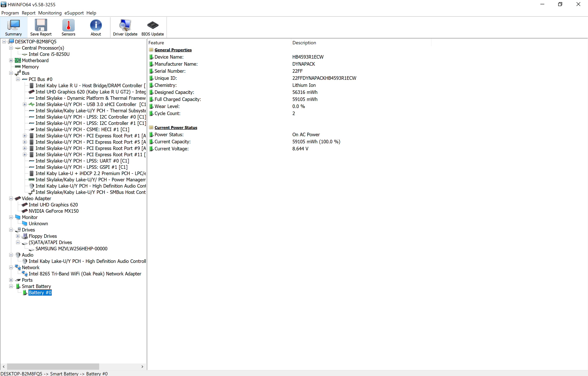Click the Network tree icon
Image resolution: width=588 pixels, height=376 pixels.
(18, 267)
